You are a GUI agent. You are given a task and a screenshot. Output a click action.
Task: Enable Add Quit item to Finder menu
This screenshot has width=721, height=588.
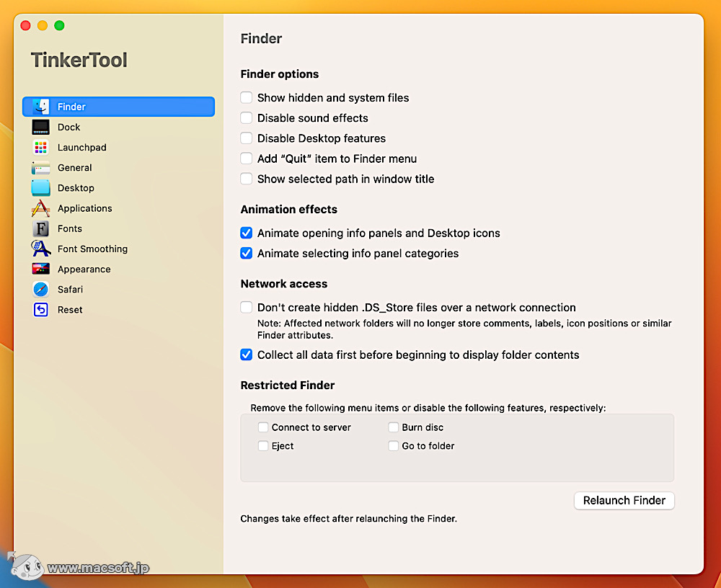pos(246,159)
